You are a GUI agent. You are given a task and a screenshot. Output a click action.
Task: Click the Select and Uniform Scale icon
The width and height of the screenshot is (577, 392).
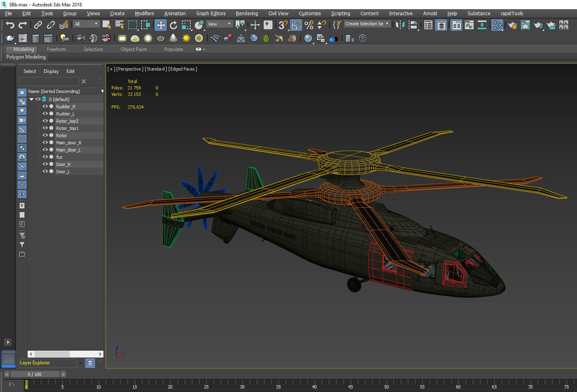(186, 25)
